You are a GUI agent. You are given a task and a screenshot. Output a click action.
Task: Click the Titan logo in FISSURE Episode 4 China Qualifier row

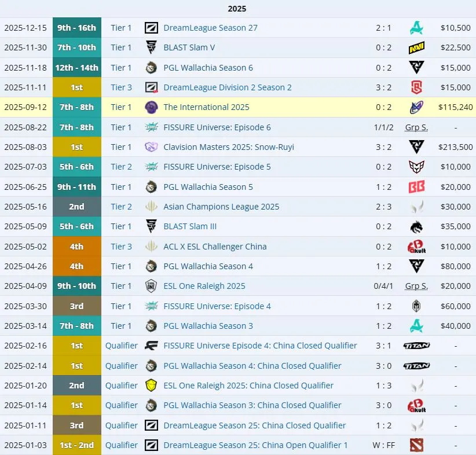416,346
